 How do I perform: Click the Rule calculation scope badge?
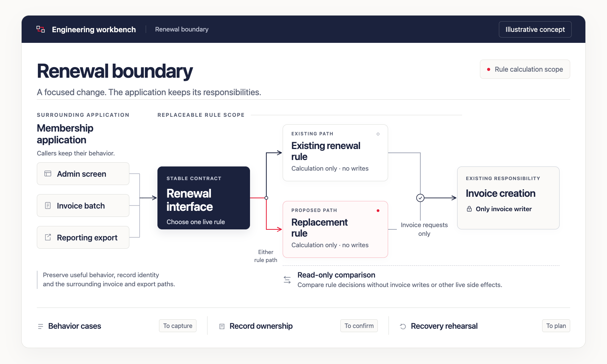point(525,69)
